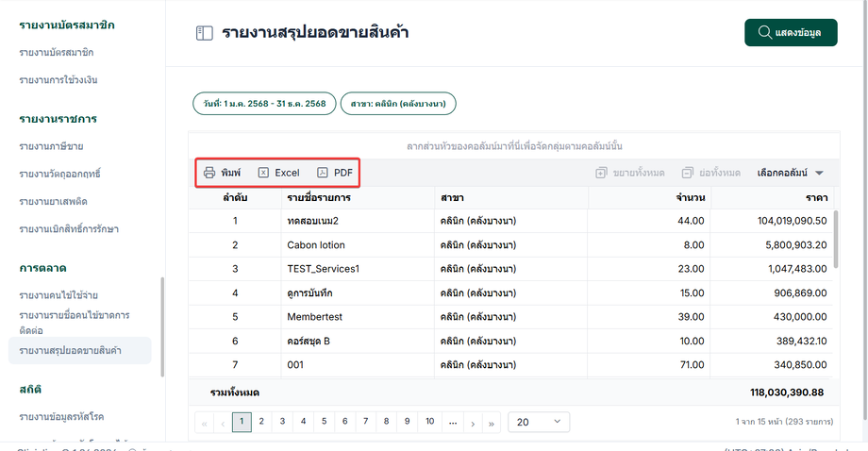Image resolution: width=868 pixels, height=451 pixels.
Task: Click the PDF export icon
Action: pyautogui.click(x=322, y=173)
